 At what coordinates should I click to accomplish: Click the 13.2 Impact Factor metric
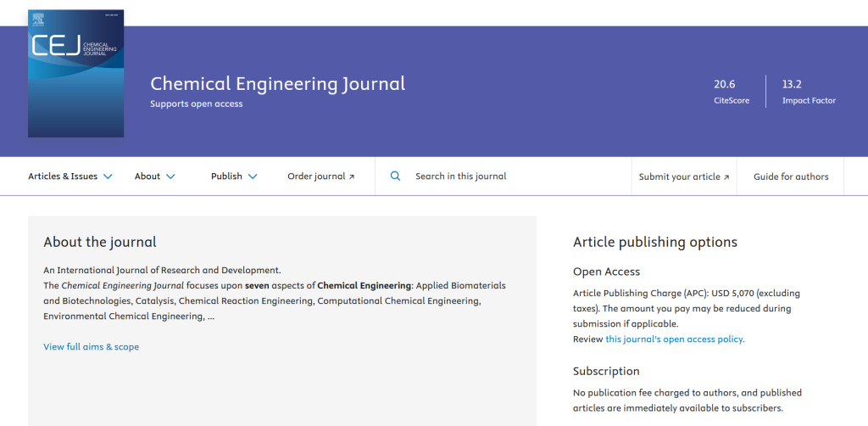[x=792, y=84]
